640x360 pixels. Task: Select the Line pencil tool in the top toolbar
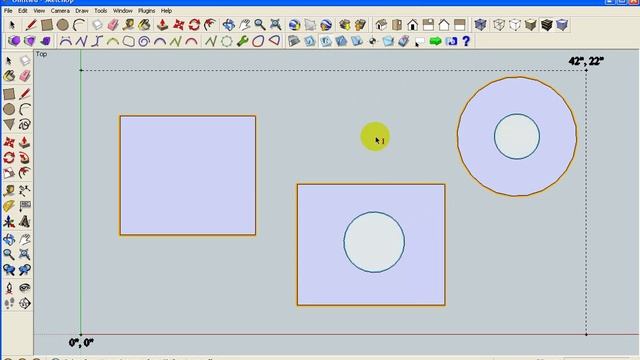31,25
